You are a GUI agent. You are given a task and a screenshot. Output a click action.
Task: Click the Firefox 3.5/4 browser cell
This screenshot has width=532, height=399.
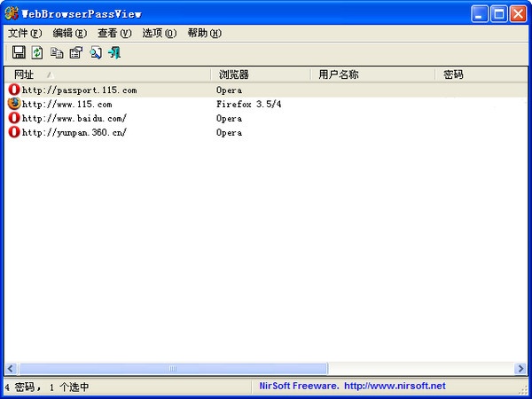click(x=248, y=104)
